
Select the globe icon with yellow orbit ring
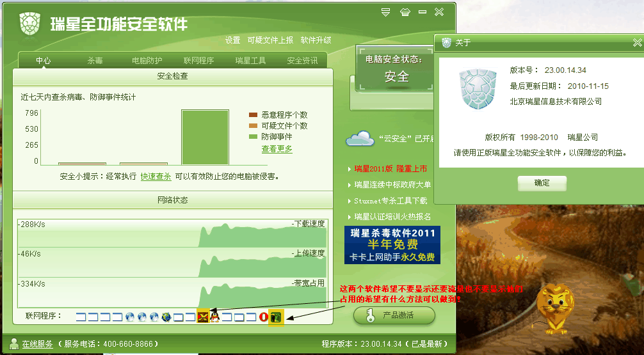click(166, 317)
